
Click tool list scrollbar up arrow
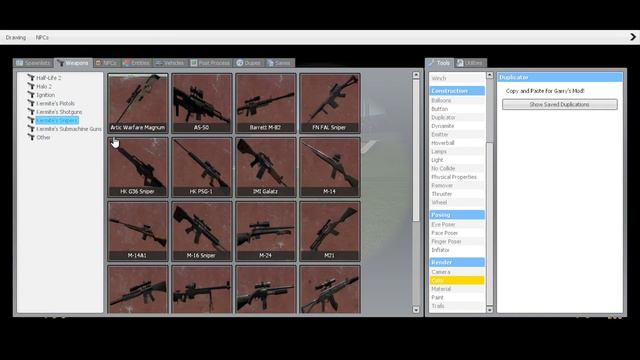pyautogui.click(x=490, y=76)
